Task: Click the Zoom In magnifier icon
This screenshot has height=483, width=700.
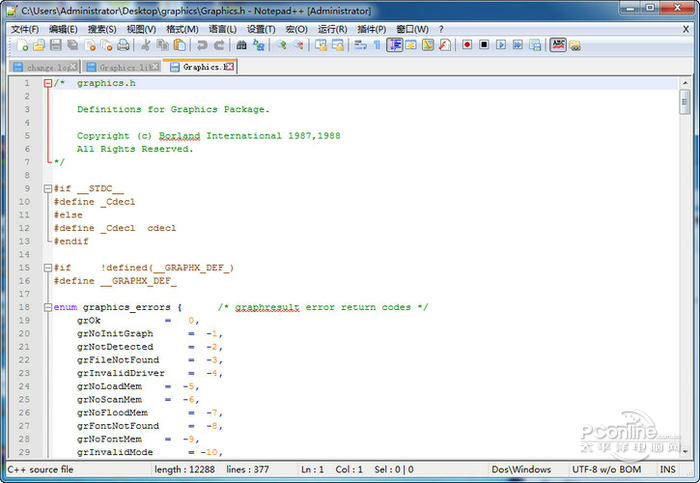Action: point(281,46)
